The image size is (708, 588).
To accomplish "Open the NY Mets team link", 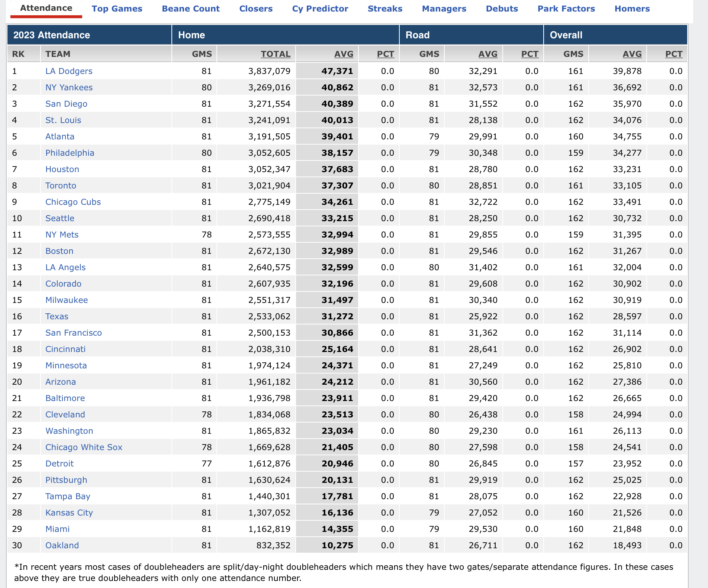I will pos(62,235).
